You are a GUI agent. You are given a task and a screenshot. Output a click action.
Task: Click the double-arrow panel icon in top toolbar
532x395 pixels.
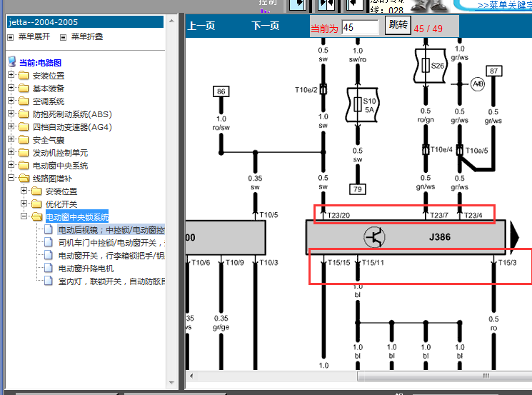(x=326, y=5)
